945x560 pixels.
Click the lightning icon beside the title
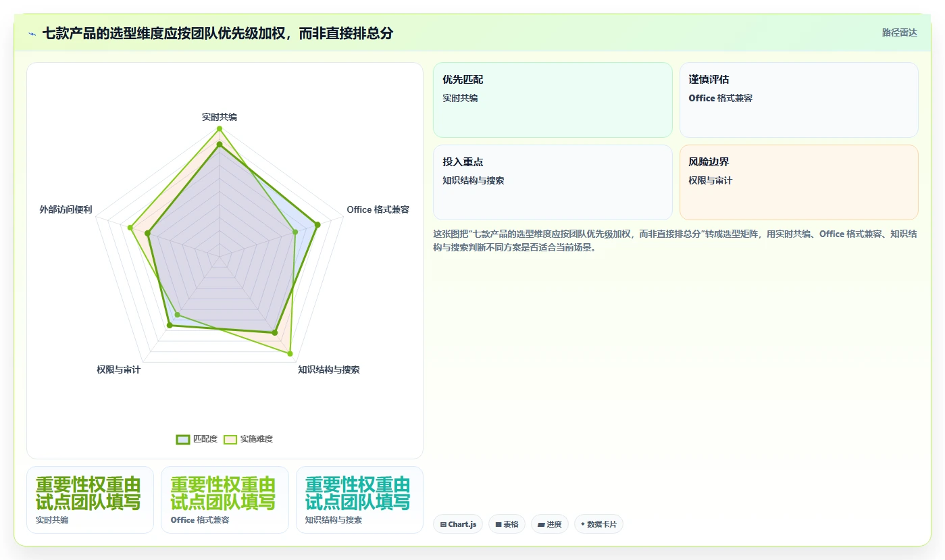coord(32,34)
